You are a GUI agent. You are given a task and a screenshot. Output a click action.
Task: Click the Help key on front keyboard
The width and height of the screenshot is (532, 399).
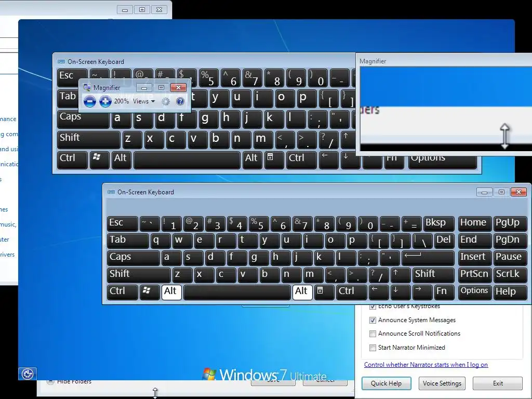(510, 292)
